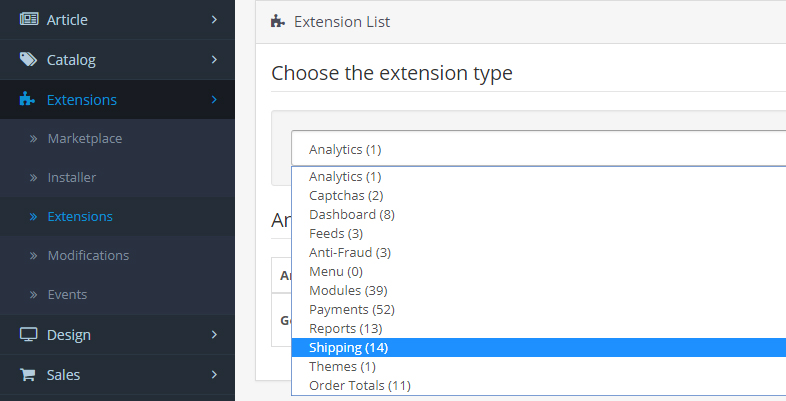Open the Marketplace submenu item
The image size is (786, 401).
pos(84,139)
